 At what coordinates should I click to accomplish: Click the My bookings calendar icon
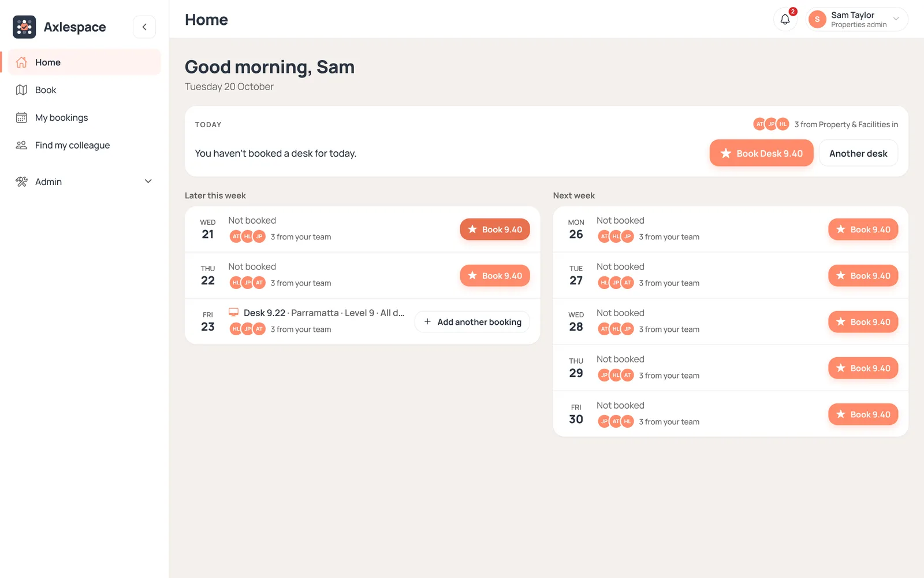point(21,118)
